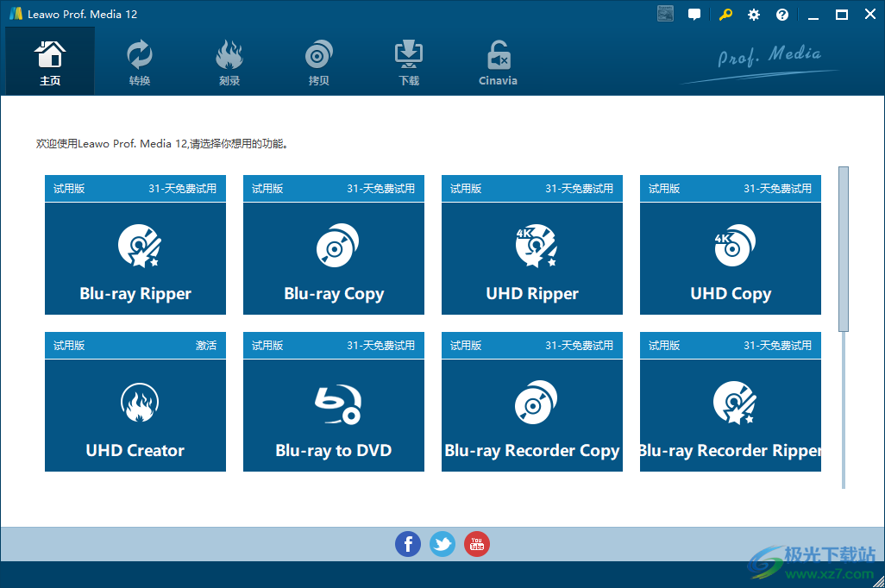This screenshot has height=588, width=885.
Task: Open UHD Ripper module
Action: (531, 259)
